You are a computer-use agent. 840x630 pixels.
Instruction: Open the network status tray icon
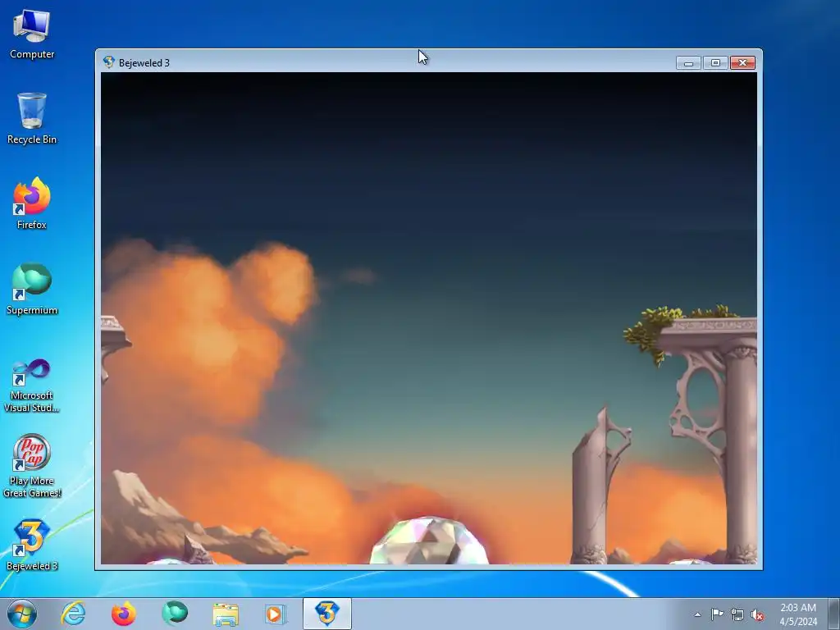click(x=737, y=614)
